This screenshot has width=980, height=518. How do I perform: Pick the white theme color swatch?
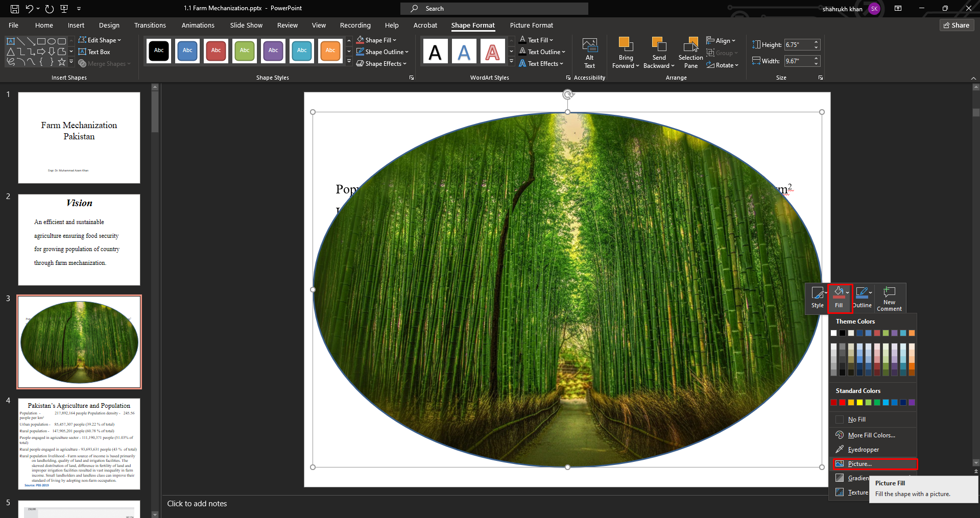[833, 333]
